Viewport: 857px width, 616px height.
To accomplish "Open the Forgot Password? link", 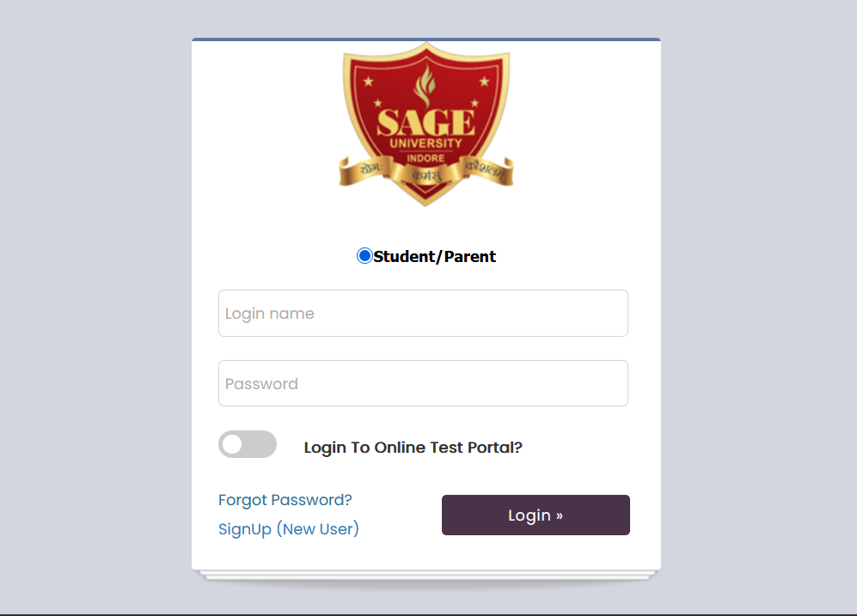I will pos(285,500).
